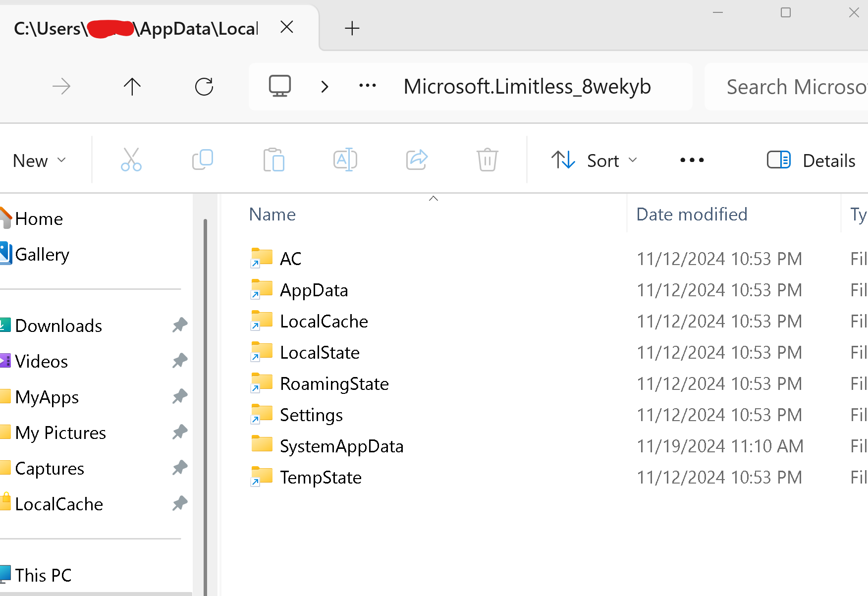Toggle the Details pane
This screenshot has width=868, height=596.
tap(811, 161)
